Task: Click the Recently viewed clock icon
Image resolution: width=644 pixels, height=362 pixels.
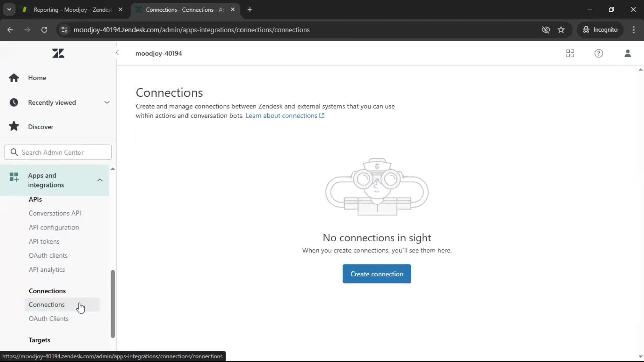Action: tap(14, 102)
